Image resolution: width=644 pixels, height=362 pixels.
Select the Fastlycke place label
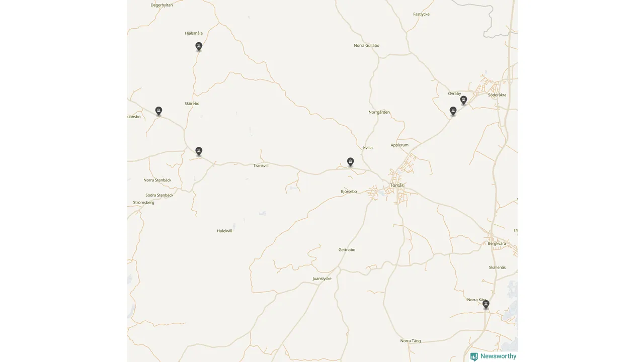(421, 14)
